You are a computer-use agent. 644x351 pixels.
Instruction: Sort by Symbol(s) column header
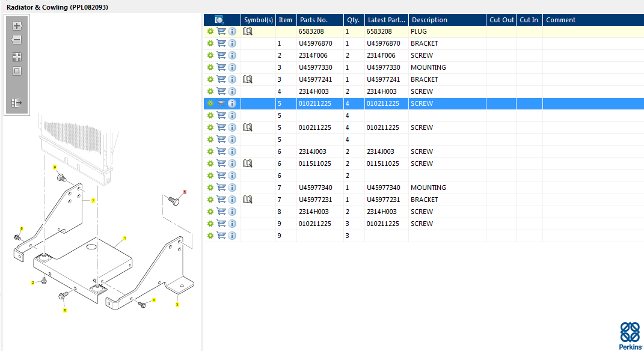(x=259, y=20)
